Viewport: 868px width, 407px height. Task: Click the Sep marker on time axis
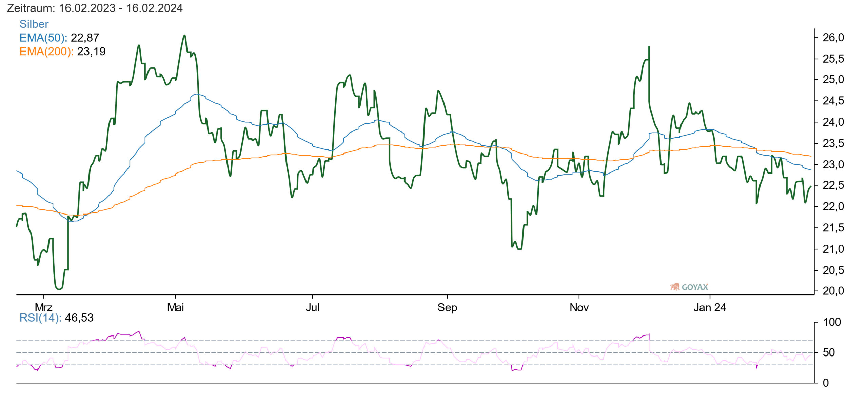(x=447, y=307)
